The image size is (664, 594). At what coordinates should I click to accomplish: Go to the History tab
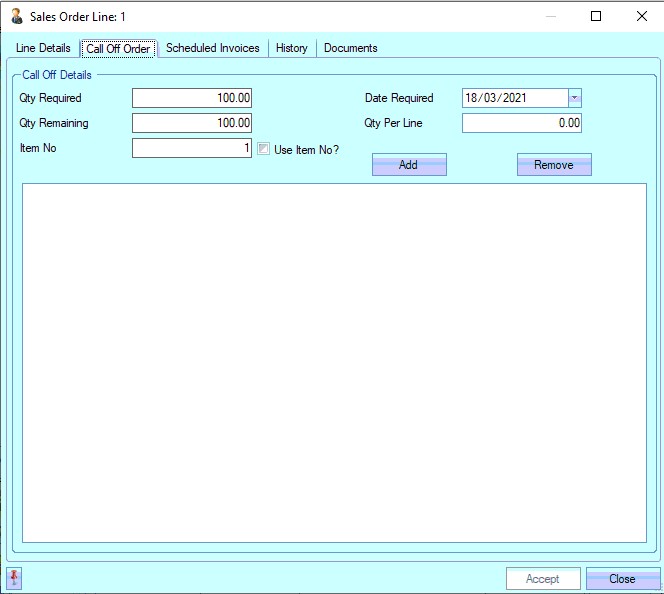point(292,48)
